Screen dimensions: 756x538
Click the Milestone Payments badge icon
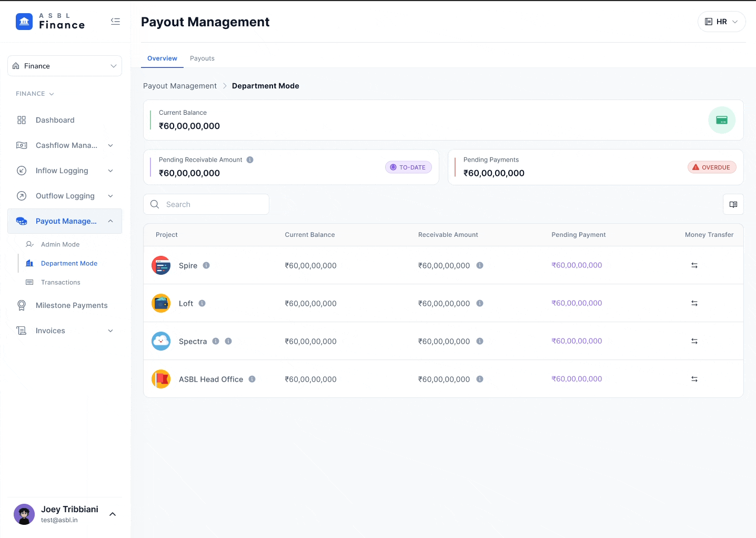coord(22,305)
